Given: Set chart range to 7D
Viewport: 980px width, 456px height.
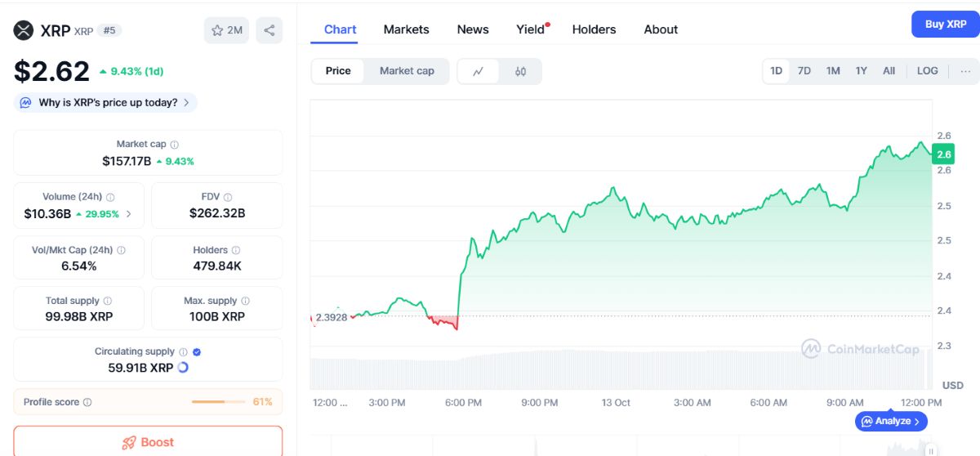Looking at the screenshot, I should pos(804,71).
